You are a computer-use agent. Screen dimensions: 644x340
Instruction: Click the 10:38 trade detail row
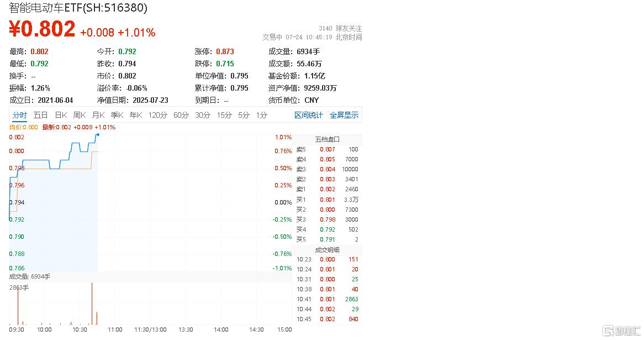coord(328,289)
